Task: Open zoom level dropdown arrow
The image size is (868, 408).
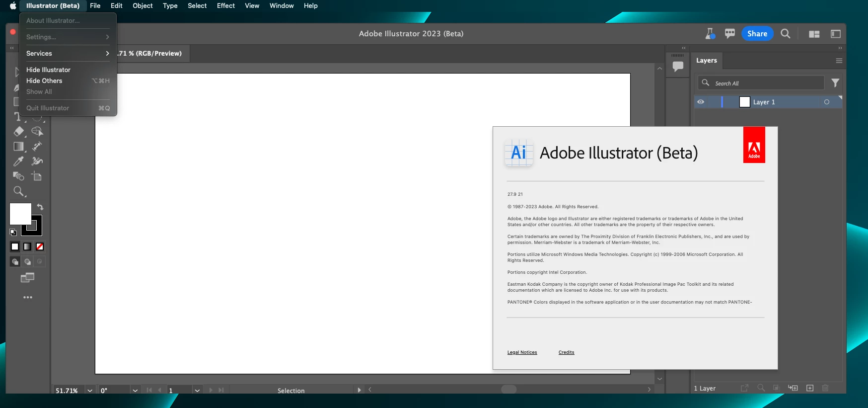Action: pyautogui.click(x=90, y=391)
